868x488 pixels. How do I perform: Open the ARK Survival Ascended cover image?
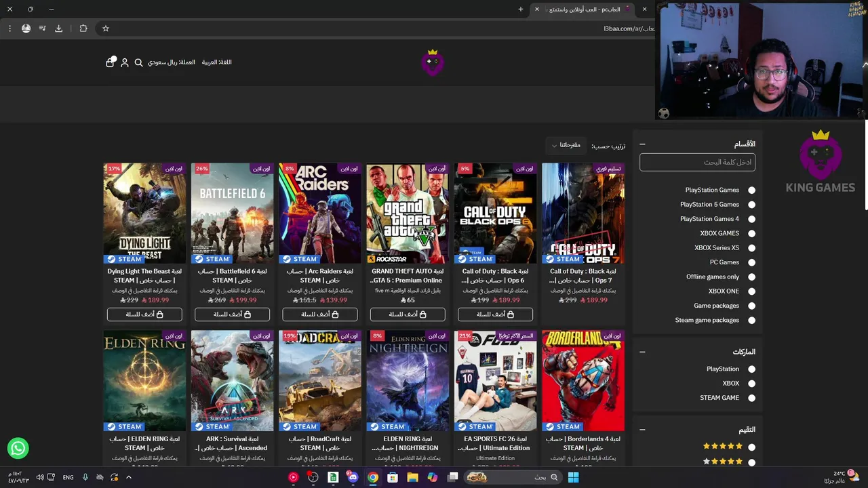point(232,380)
